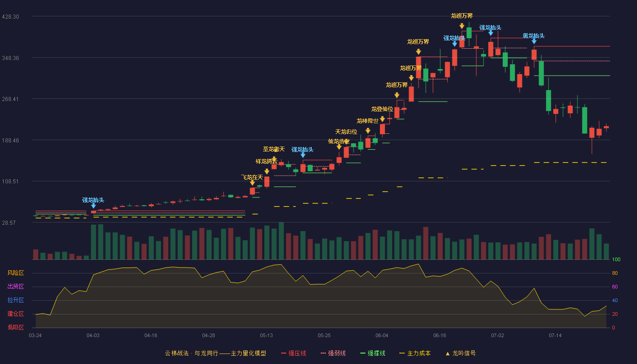Select the 建仓区 zone label

pos(16,314)
